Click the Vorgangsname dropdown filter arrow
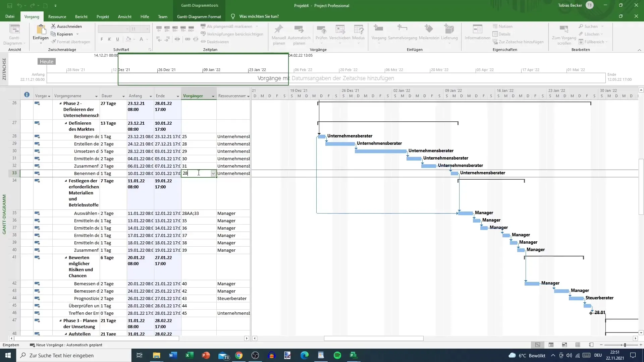This screenshot has width=644, height=362. tap(96, 96)
